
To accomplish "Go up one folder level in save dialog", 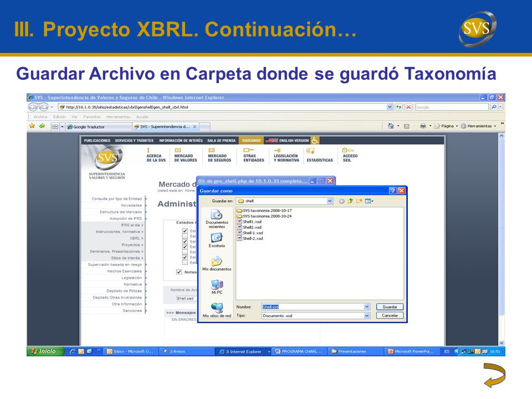I will [x=350, y=201].
